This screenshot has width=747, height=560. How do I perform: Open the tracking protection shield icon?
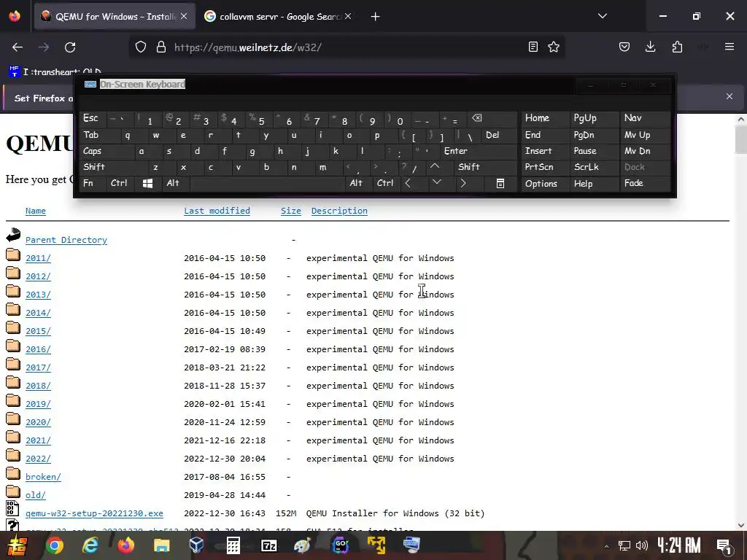141,47
